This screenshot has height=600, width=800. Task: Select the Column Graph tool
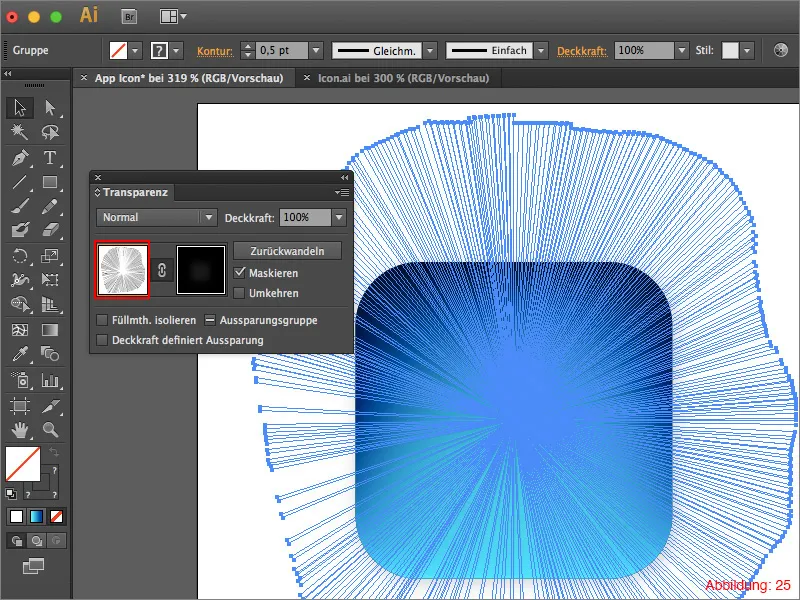(x=50, y=380)
